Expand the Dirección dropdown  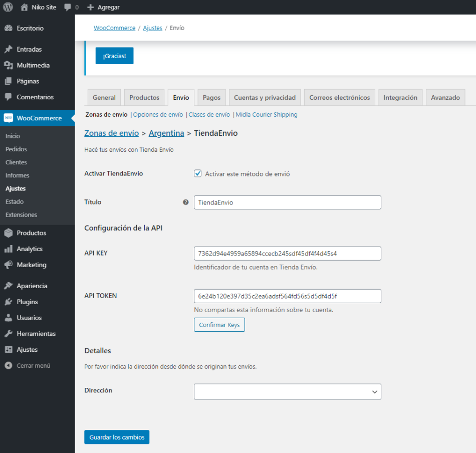click(x=287, y=391)
